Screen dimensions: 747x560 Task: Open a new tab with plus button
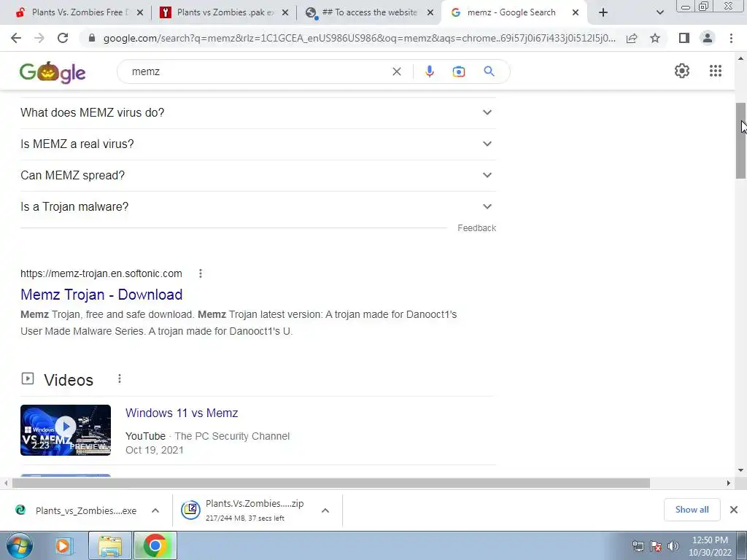coord(603,12)
